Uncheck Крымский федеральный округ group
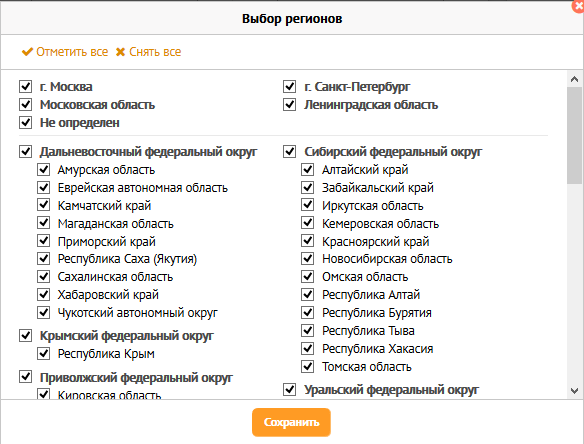The width and height of the screenshot is (584, 444). tap(25, 336)
